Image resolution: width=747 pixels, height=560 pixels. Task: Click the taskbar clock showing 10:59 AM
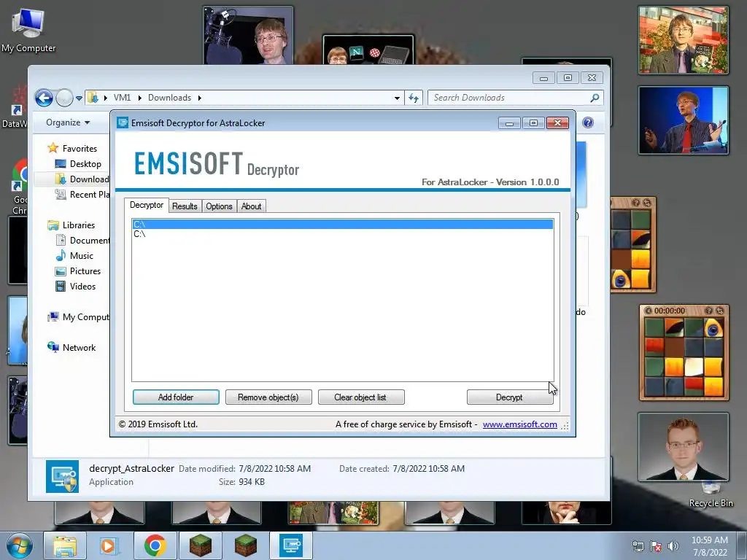709,546
